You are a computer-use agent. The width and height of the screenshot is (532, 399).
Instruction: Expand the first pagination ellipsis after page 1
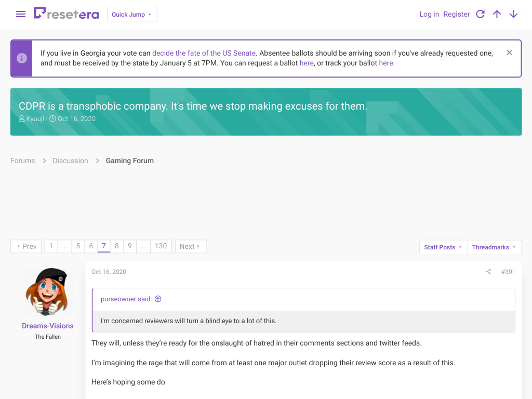[x=64, y=246]
